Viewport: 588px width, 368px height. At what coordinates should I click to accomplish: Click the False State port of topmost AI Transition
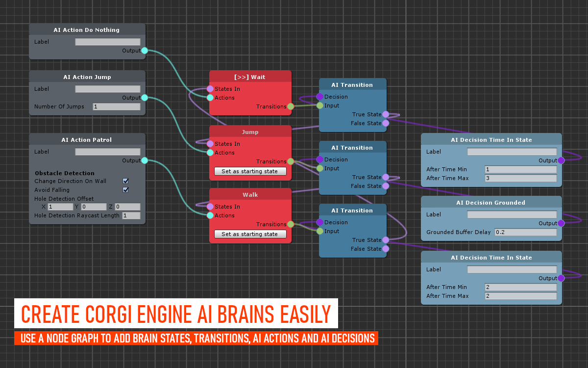click(386, 123)
